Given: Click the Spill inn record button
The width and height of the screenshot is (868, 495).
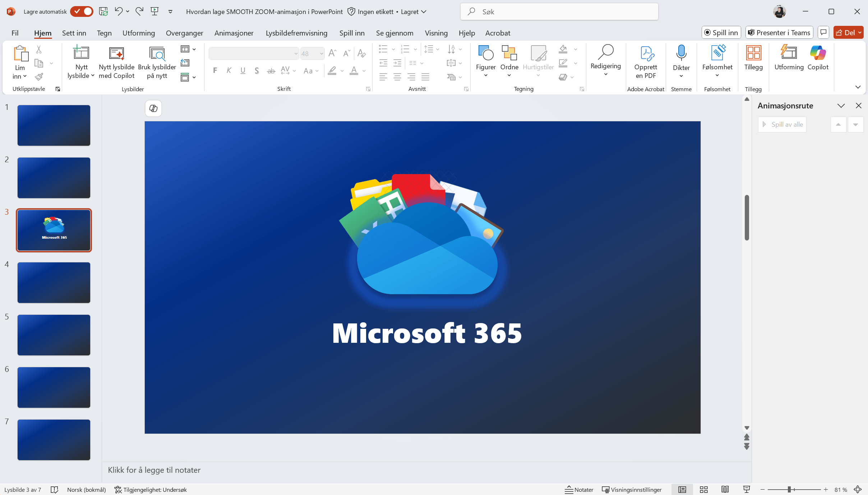Looking at the screenshot, I should 721,33.
